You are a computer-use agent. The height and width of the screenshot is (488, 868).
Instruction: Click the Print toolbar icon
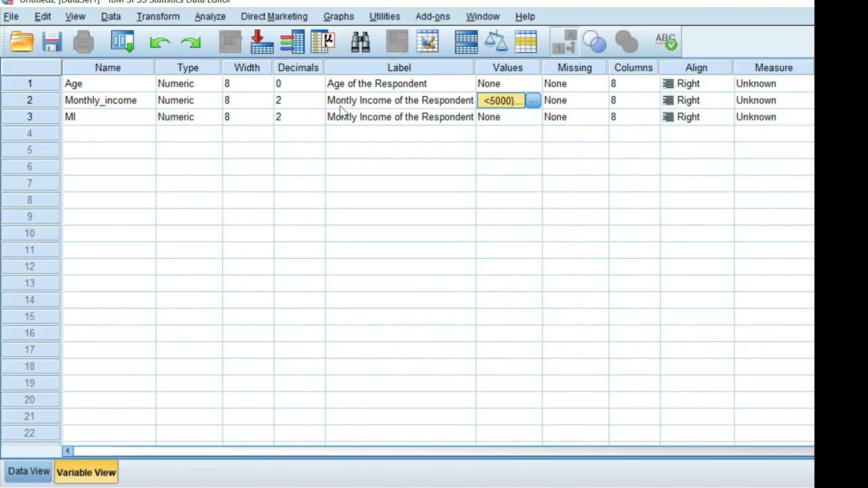click(83, 43)
